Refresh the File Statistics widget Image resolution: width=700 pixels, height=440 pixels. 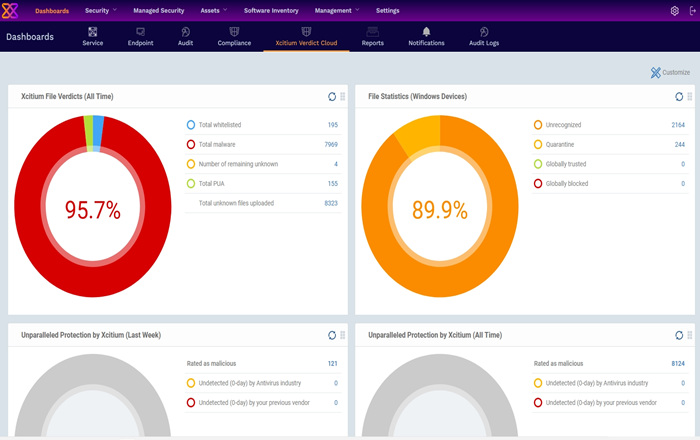click(679, 96)
